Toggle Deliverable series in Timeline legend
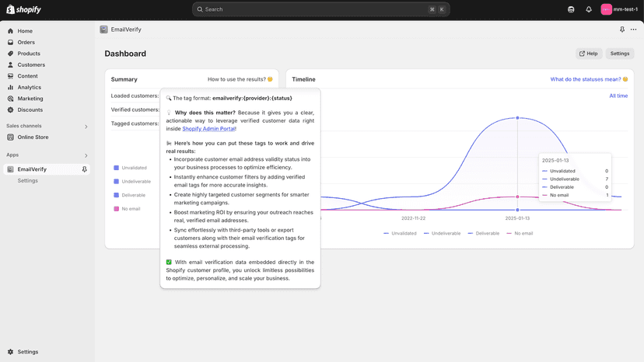Viewport: 644px width, 362px height. [x=484, y=233]
